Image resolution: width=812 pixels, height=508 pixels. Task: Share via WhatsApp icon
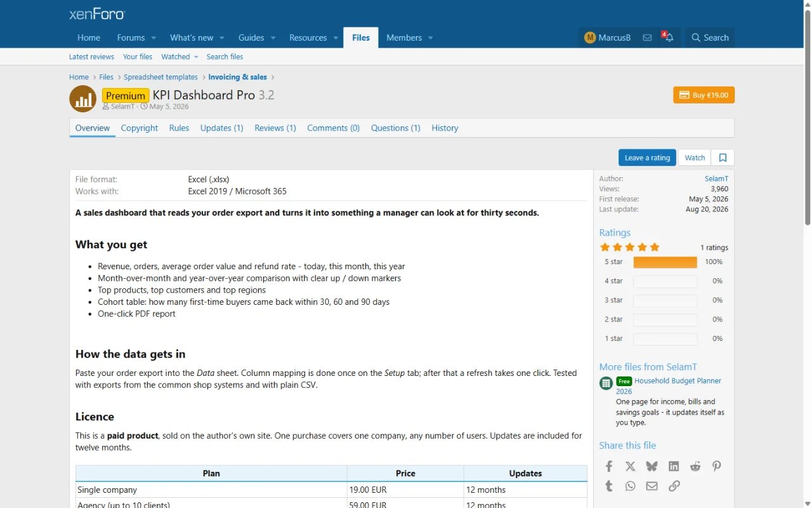pyautogui.click(x=630, y=486)
